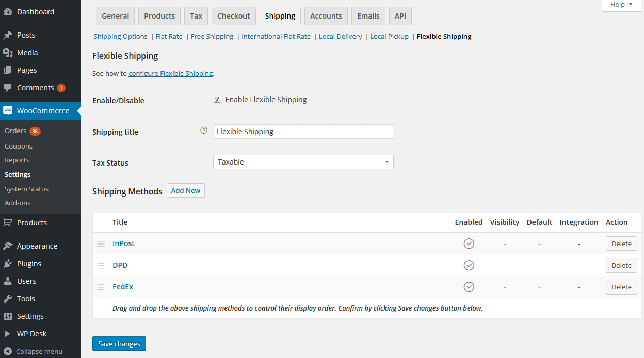Click the drag handle icon for FedEx
The image size is (644, 358).
click(101, 287)
